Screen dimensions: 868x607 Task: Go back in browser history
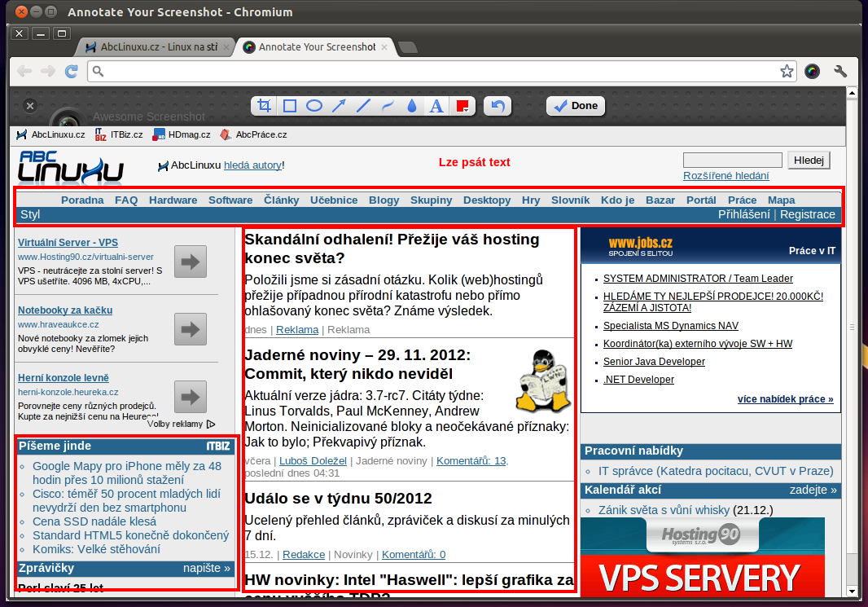tap(24, 71)
